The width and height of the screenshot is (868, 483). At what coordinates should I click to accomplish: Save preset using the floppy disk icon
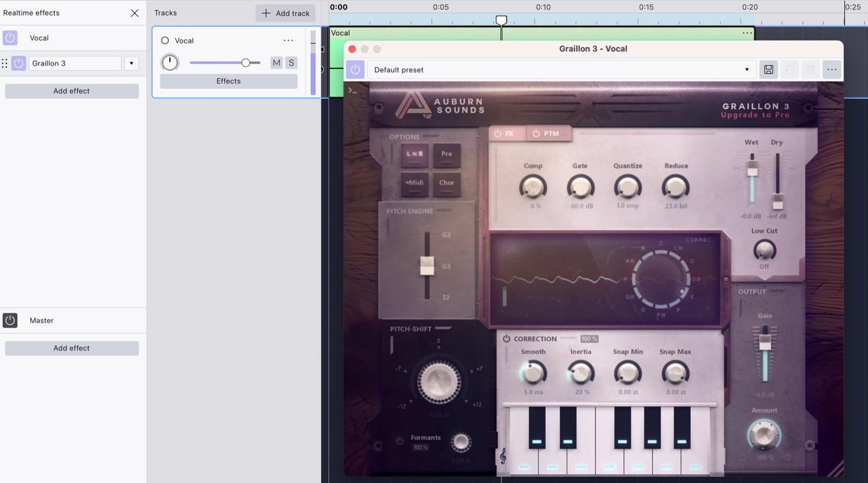[768, 69]
